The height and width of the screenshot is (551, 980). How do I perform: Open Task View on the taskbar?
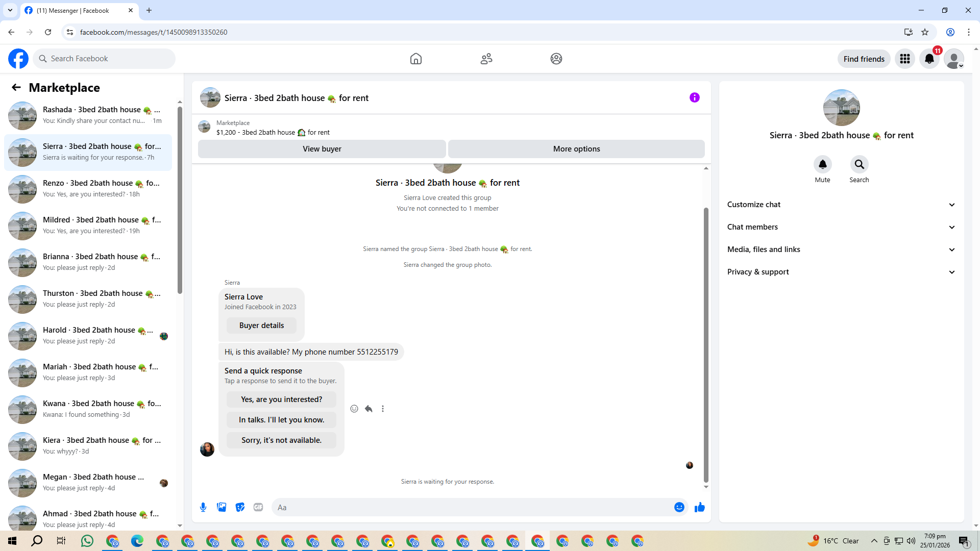pos(61,541)
